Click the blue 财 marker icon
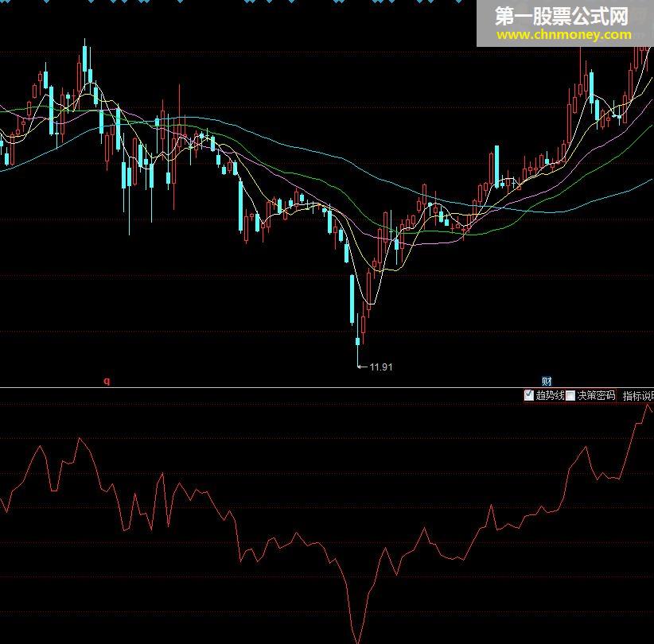The width and height of the screenshot is (654, 644). coord(547,381)
